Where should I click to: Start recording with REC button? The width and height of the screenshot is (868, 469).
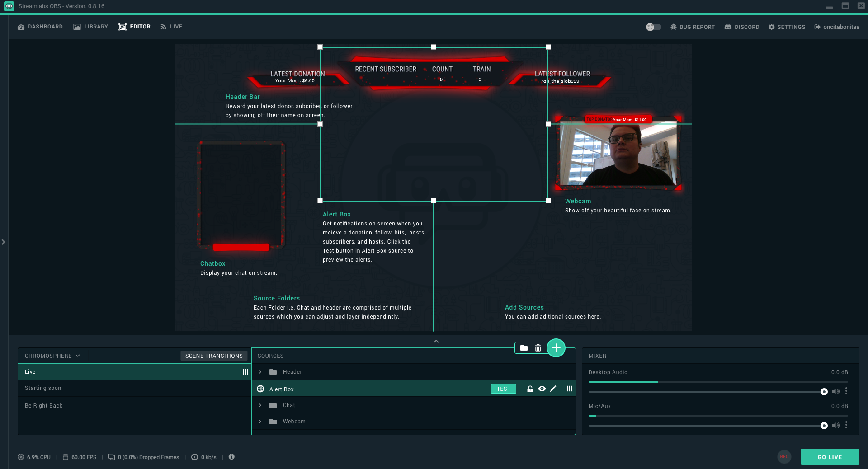[784, 457]
